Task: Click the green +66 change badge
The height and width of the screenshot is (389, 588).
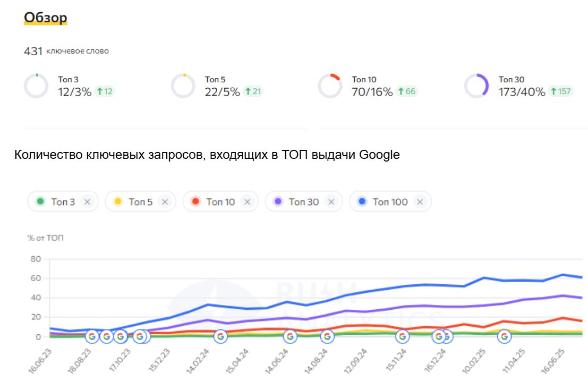Action: click(x=406, y=91)
